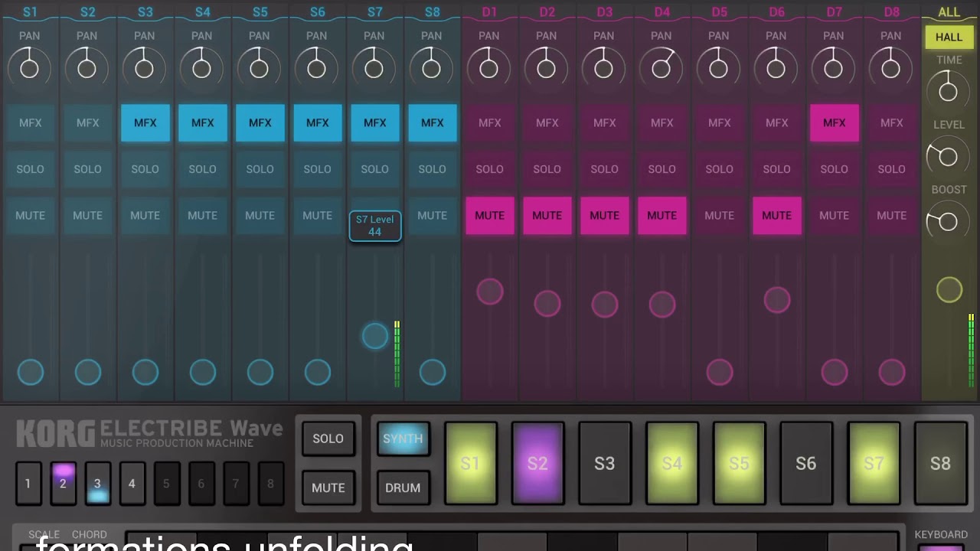Screen dimensions: 980x551
Task: Tap the S4 synth part pad
Action: (671, 463)
